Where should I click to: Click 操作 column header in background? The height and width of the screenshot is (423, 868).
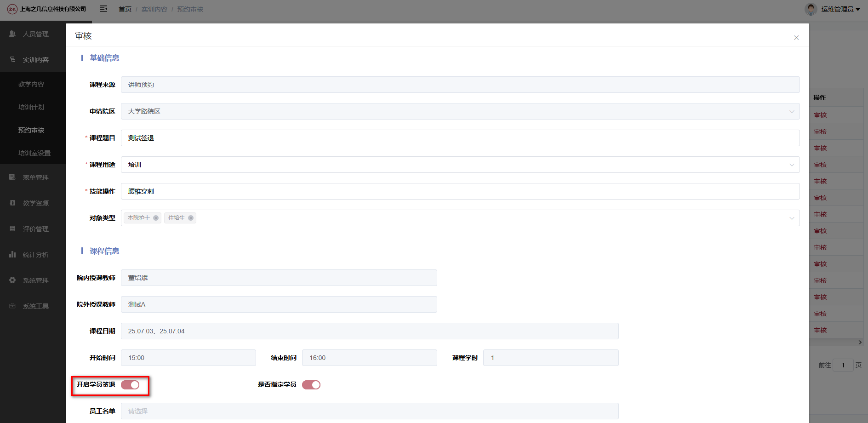(820, 97)
